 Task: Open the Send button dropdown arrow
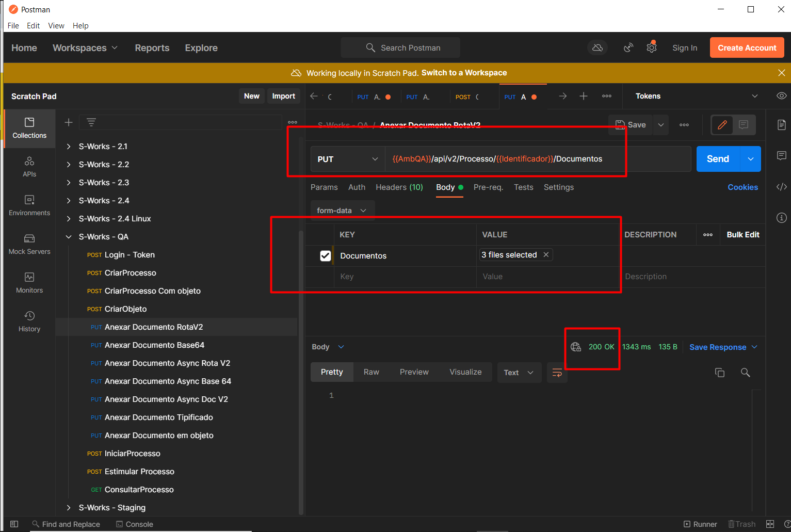[x=751, y=159]
